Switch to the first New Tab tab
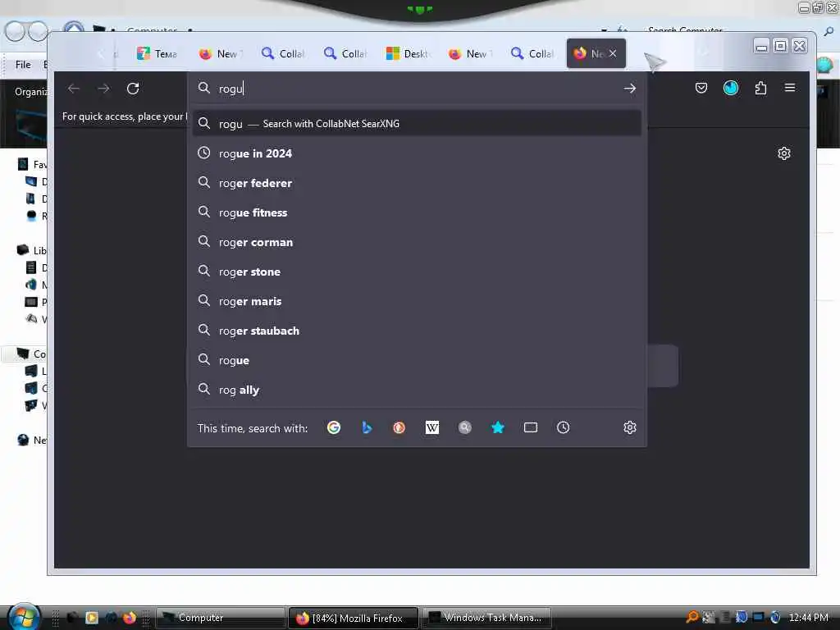 click(220, 53)
